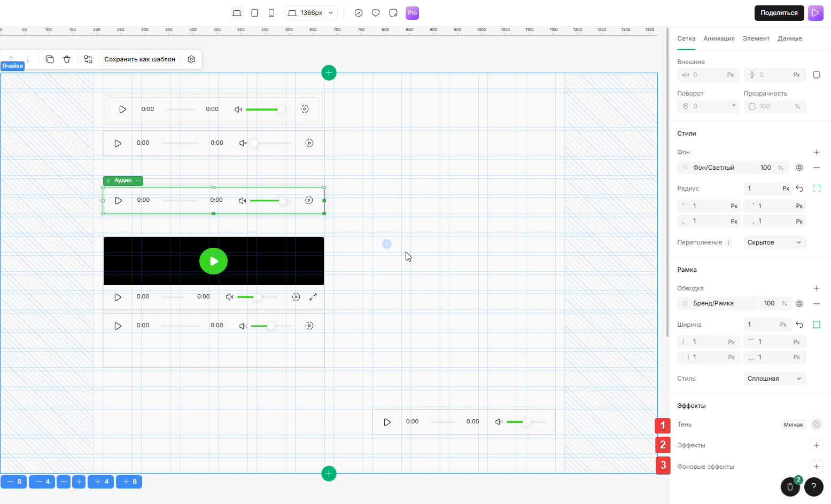Select the mobile phone viewport icon
This screenshot has height=504, width=831.
point(271,13)
